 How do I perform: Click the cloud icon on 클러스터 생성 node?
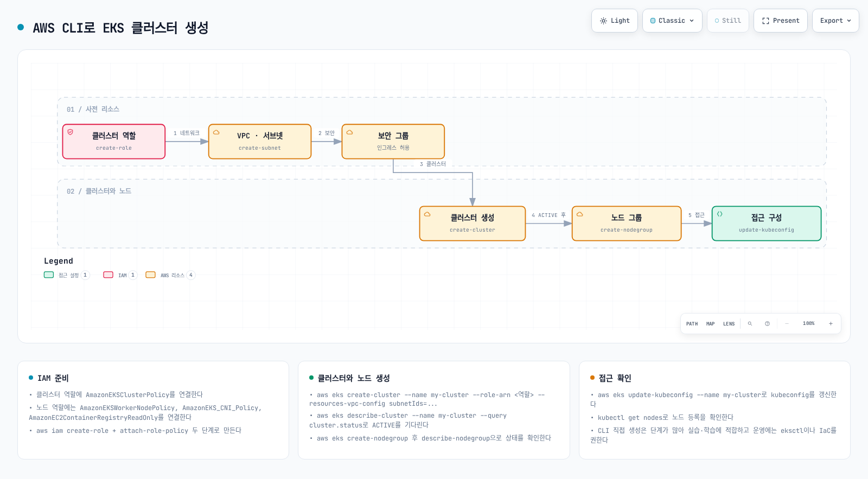[427, 214]
